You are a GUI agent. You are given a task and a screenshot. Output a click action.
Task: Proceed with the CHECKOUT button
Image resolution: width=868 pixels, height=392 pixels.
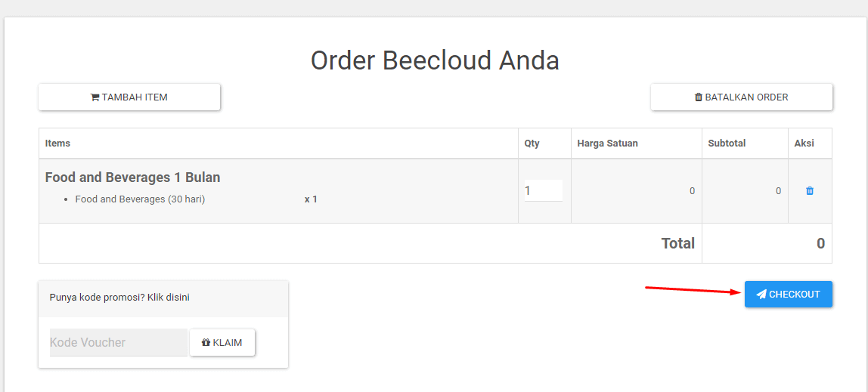[x=789, y=295]
